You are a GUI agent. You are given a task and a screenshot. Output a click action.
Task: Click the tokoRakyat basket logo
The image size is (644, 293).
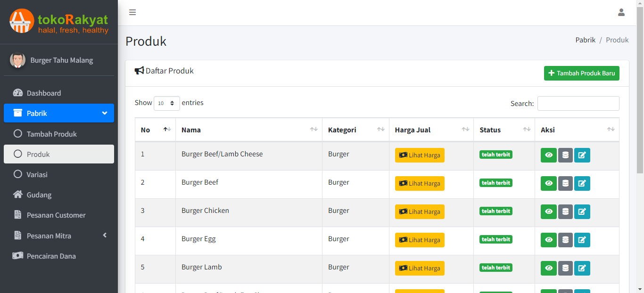point(22,21)
